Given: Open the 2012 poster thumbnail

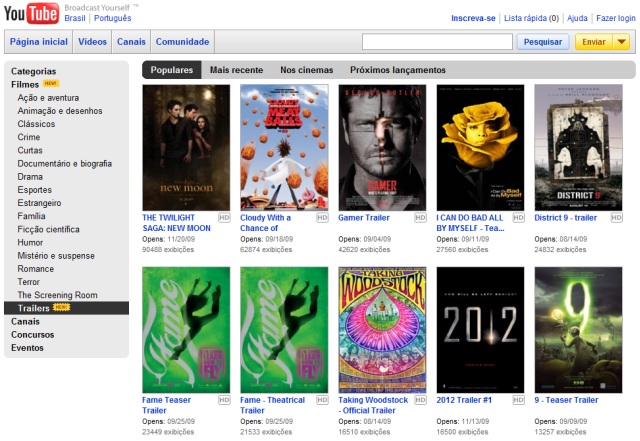Looking at the screenshot, I should coord(480,330).
